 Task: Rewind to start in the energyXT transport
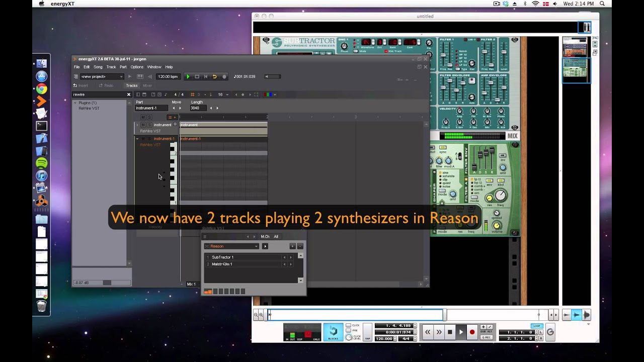[206, 76]
